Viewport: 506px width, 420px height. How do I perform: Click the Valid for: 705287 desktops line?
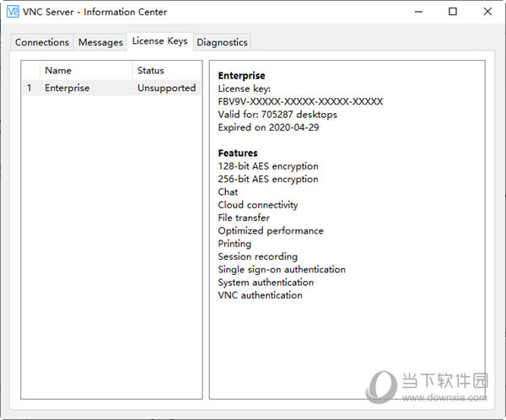(x=277, y=115)
